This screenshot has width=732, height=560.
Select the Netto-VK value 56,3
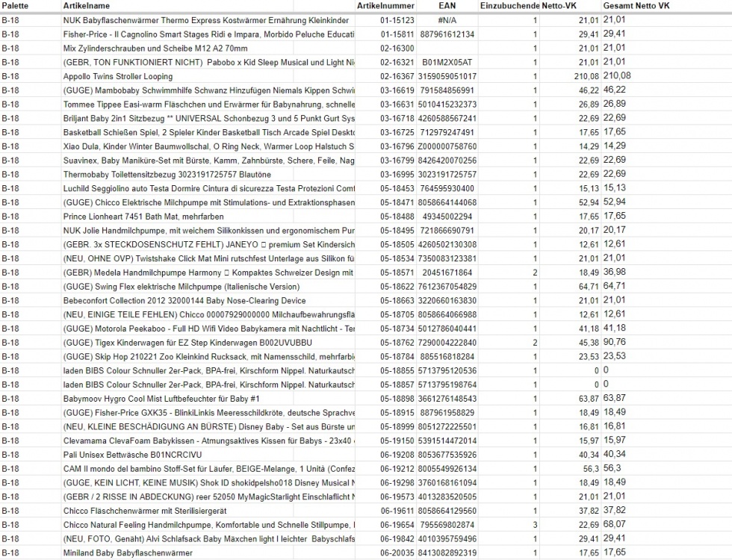[591, 468]
